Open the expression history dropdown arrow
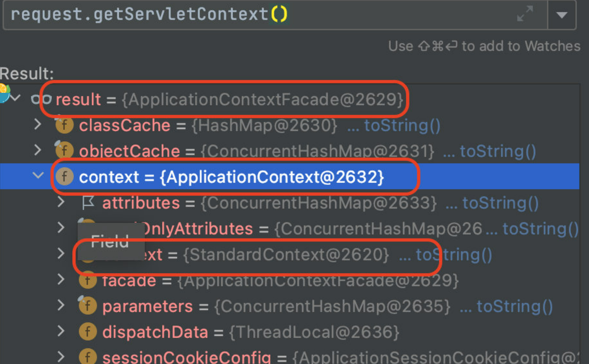 [x=561, y=15]
